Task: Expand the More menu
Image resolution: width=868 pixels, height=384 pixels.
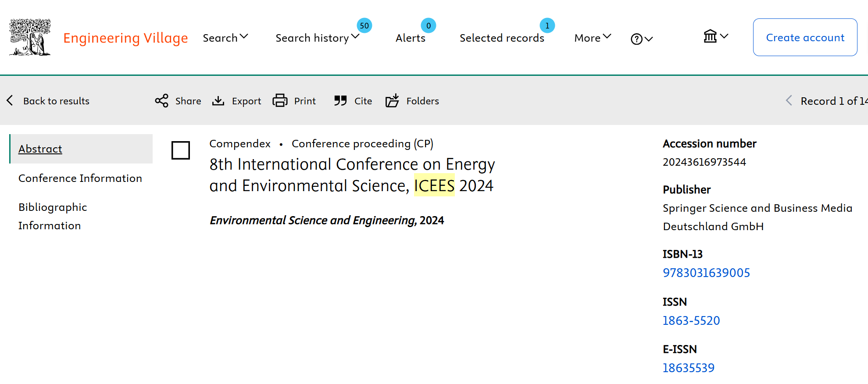Action: point(593,38)
